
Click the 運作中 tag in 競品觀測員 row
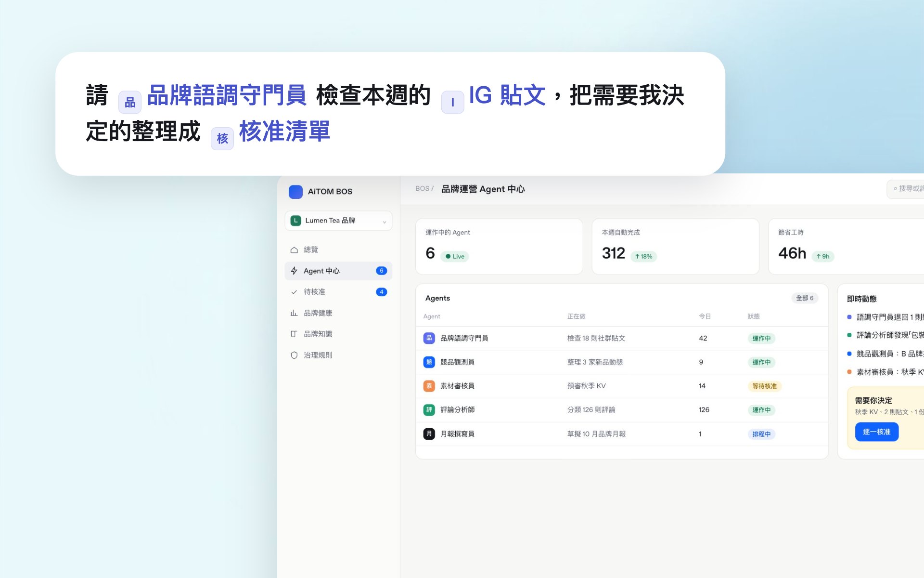click(761, 362)
